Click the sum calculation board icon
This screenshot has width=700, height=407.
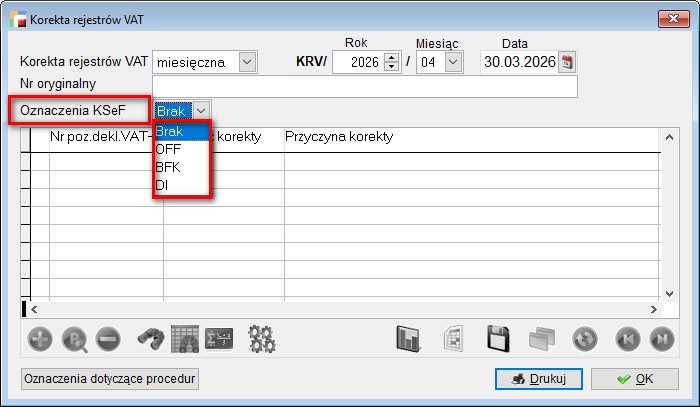[x=219, y=339]
